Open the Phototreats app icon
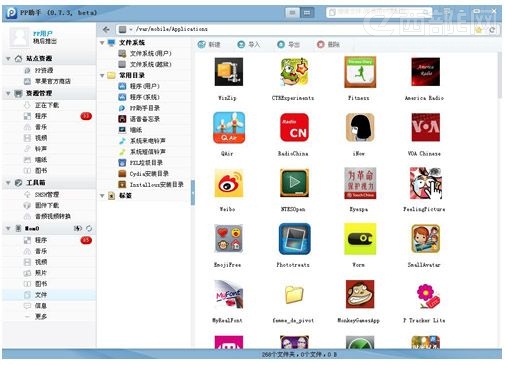 point(294,239)
